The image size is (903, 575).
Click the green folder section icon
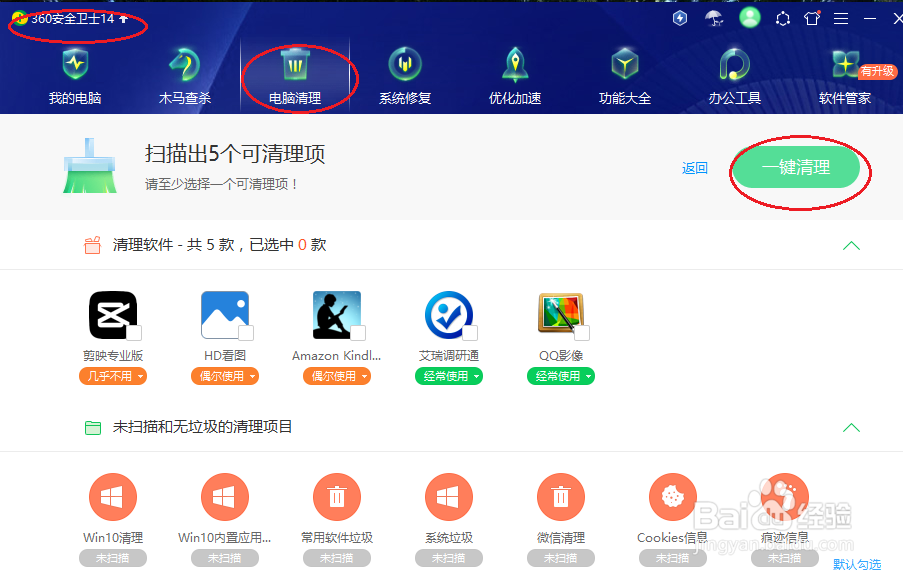coord(93,428)
